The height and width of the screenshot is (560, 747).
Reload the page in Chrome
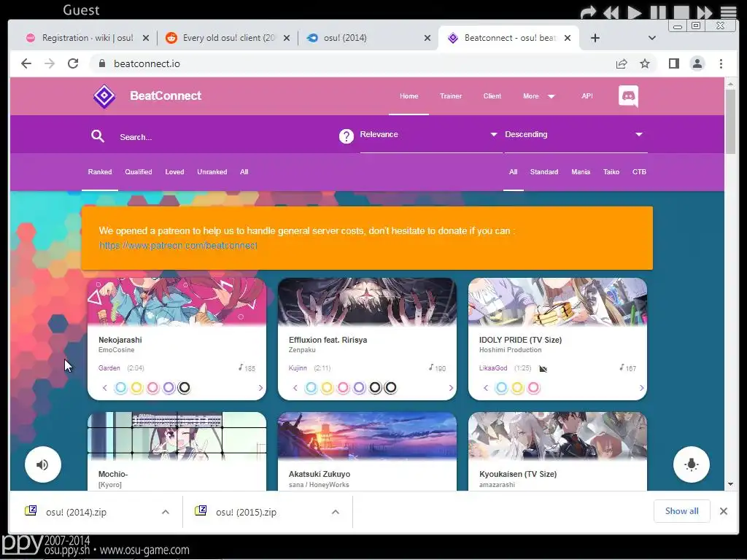click(73, 63)
